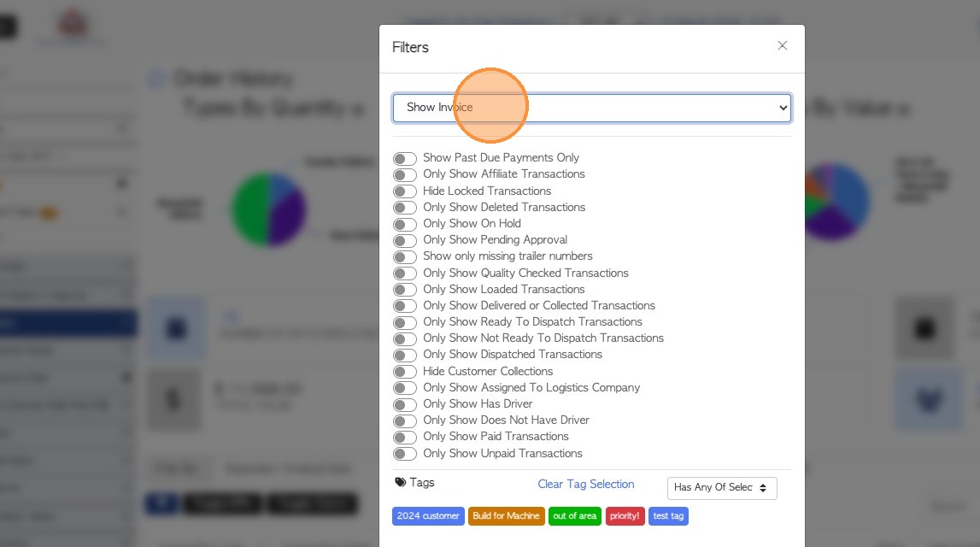Toggle Hide Locked Transactions switch

click(x=405, y=191)
